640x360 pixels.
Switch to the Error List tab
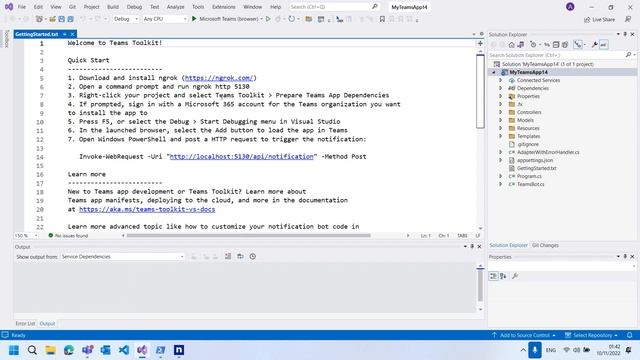point(25,324)
